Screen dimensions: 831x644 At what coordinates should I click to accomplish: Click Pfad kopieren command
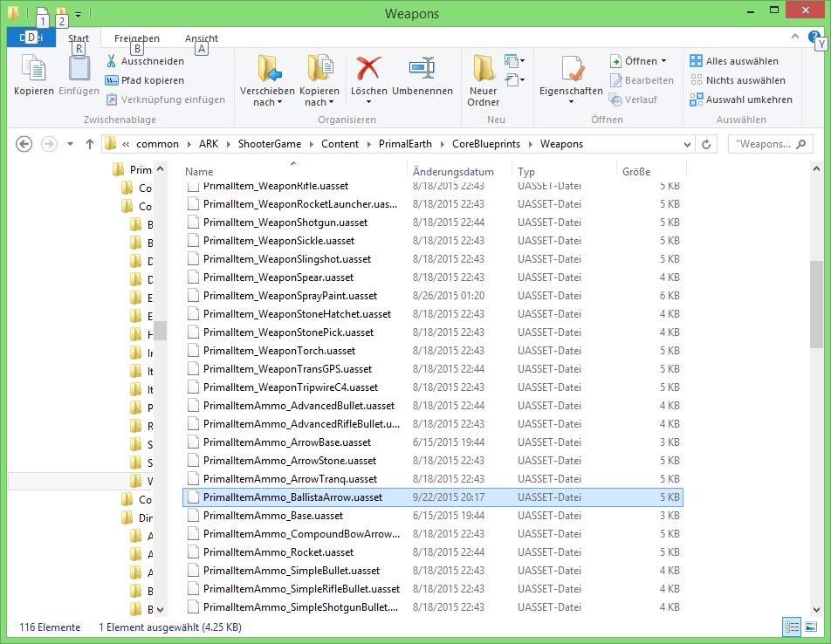[145, 80]
